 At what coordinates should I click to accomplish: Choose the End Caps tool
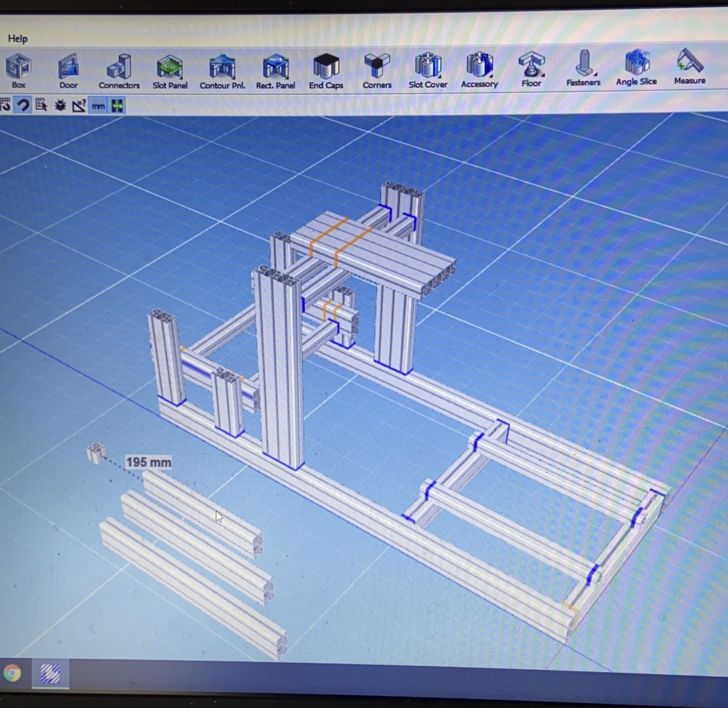(326, 66)
